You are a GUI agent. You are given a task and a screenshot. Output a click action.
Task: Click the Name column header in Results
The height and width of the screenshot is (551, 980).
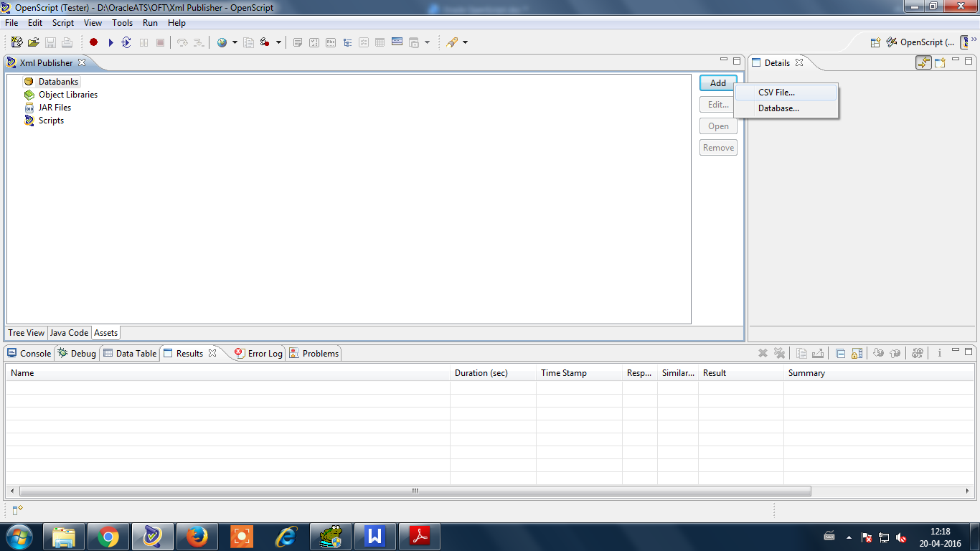click(228, 373)
